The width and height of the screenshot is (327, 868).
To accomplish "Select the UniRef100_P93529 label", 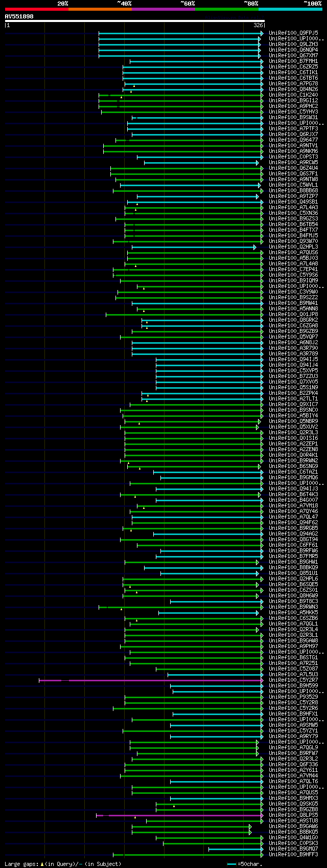I will [x=293, y=697].
